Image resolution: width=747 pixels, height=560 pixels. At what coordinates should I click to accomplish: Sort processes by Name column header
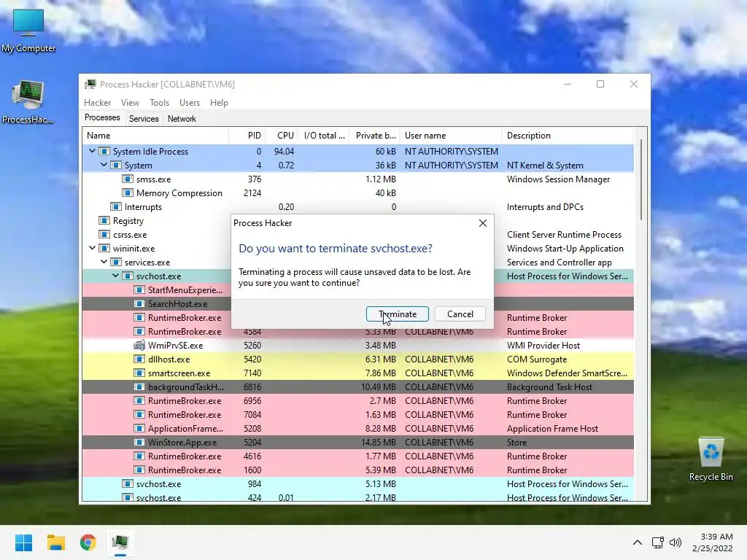(x=156, y=135)
